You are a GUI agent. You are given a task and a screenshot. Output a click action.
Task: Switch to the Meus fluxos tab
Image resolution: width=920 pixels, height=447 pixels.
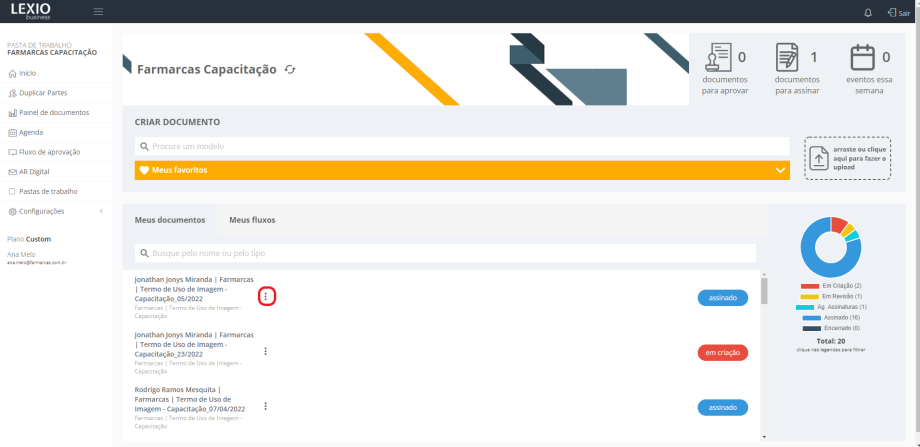pyautogui.click(x=252, y=220)
